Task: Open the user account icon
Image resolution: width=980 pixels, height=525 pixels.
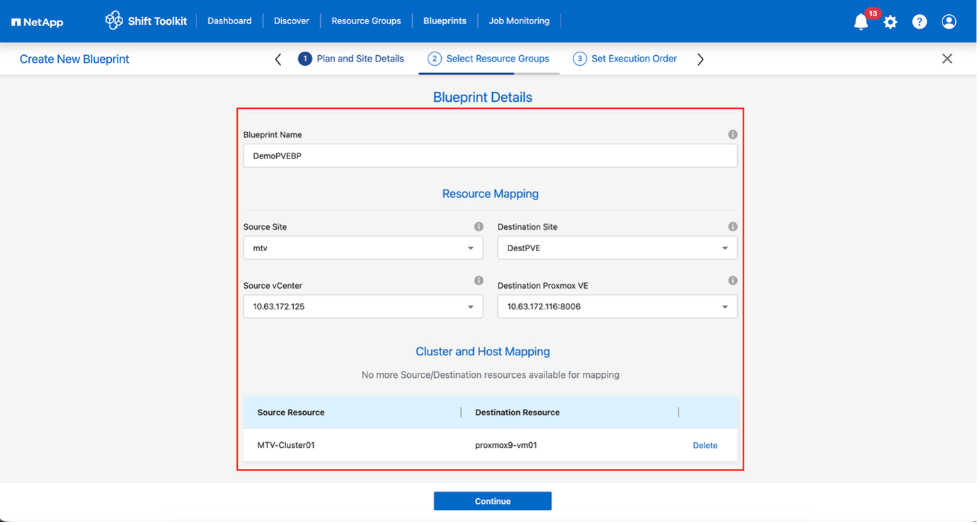Action: click(949, 22)
